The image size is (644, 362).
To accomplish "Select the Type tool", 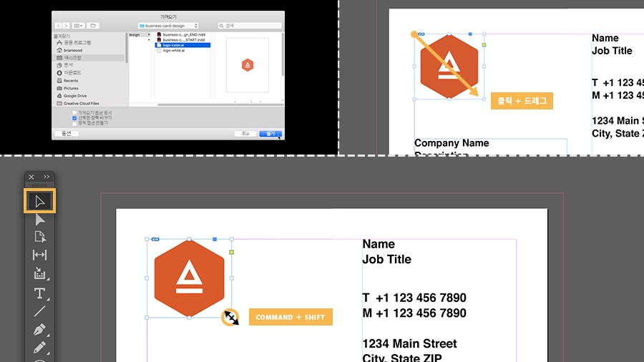I will coord(39,293).
